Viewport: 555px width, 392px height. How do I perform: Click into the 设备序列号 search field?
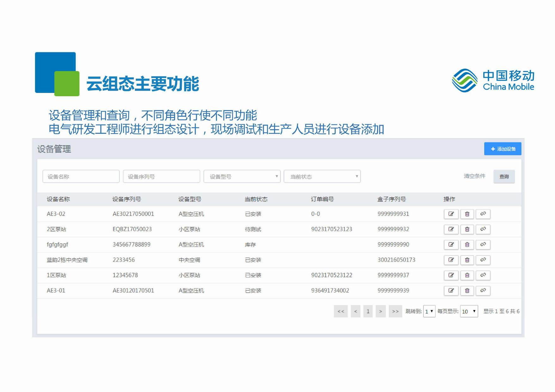coord(161,176)
